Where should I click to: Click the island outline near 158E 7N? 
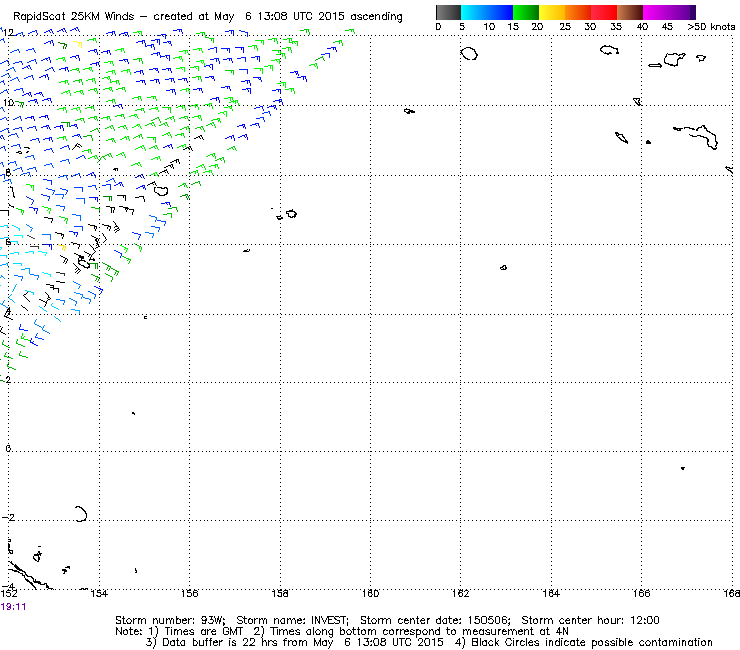click(291, 214)
